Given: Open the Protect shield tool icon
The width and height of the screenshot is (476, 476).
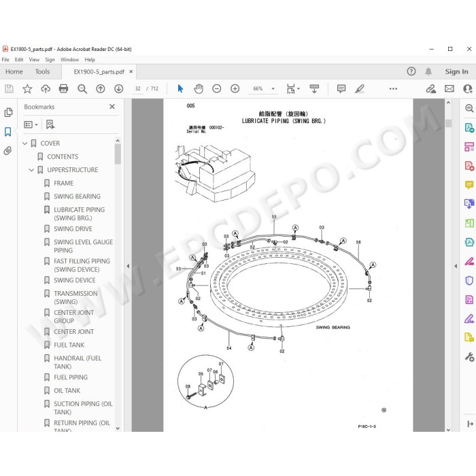Looking at the screenshot, I should coord(469,280).
